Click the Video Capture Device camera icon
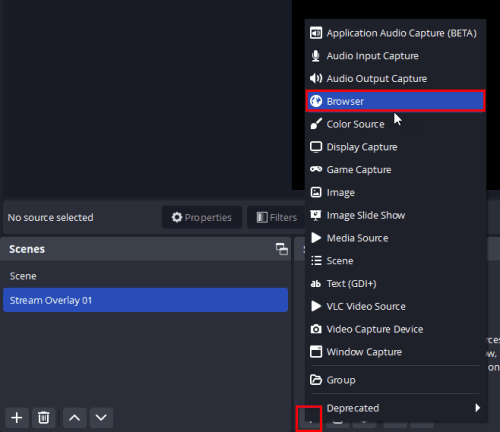500x432 pixels. 316,329
